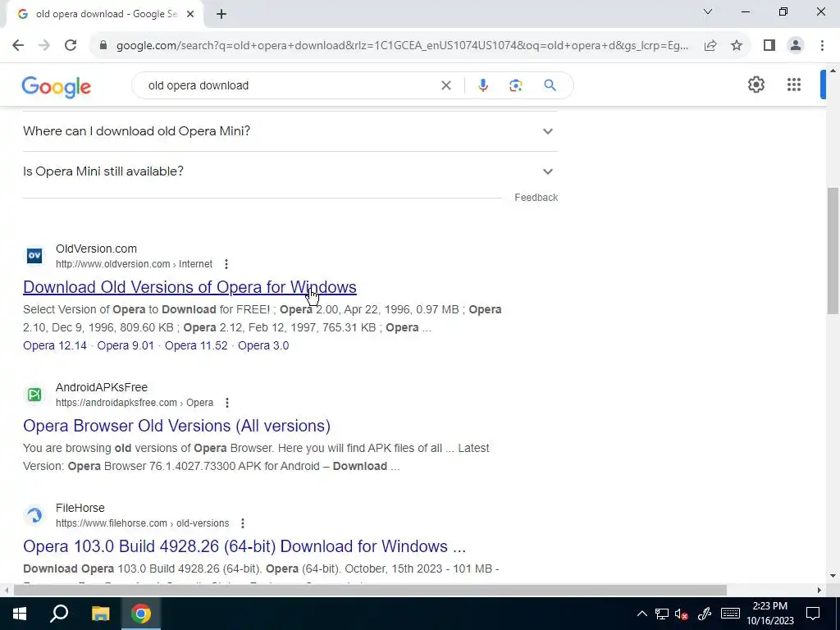
Task: Click the browser forward arrow
Action: point(44,46)
